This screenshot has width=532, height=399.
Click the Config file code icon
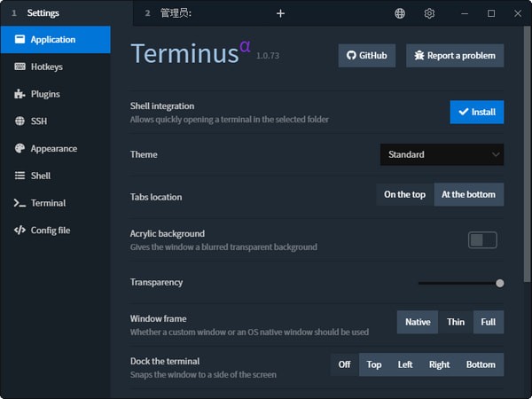tap(20, 231)
